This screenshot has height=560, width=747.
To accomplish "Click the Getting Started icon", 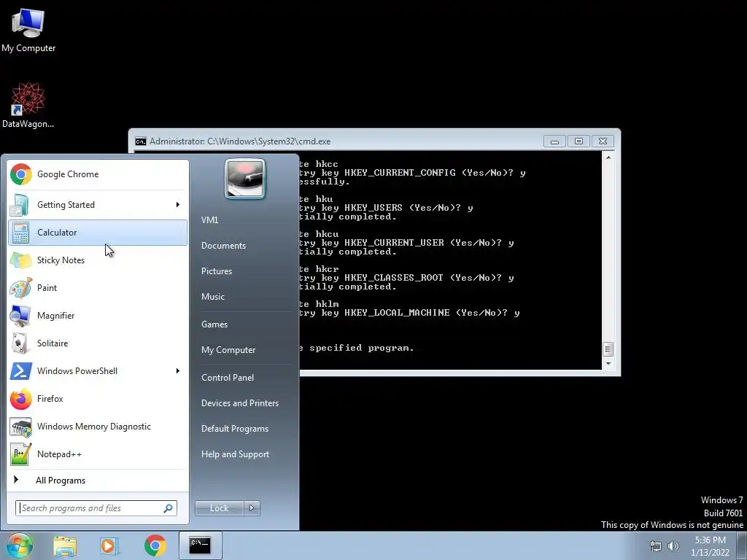I will pos(20,205).
